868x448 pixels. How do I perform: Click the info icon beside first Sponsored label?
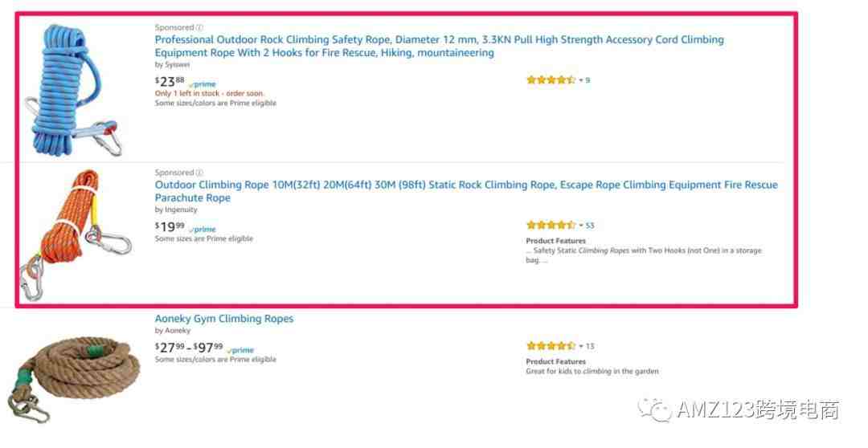(x=200, y=27)
